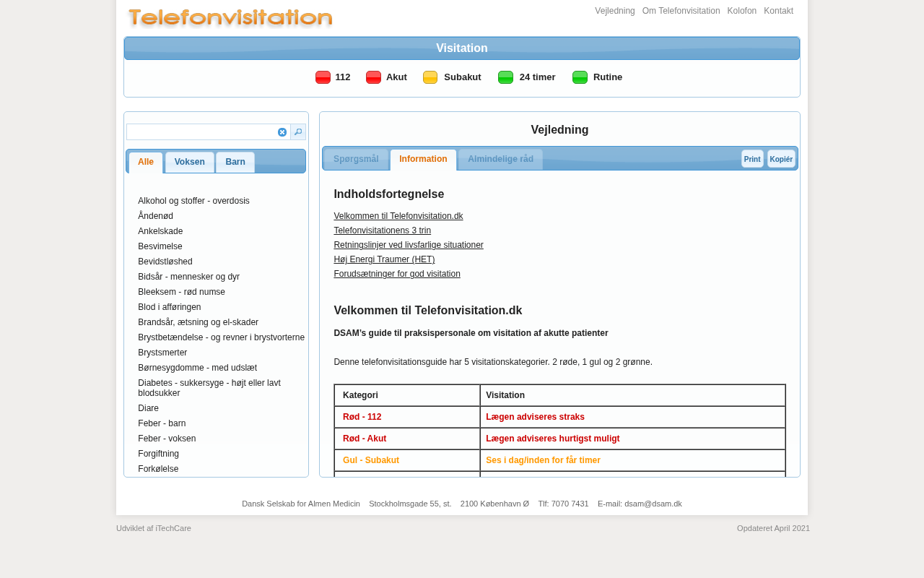Focus the symptom search input field
Viewport: 924px width, 578px height.
201,132
